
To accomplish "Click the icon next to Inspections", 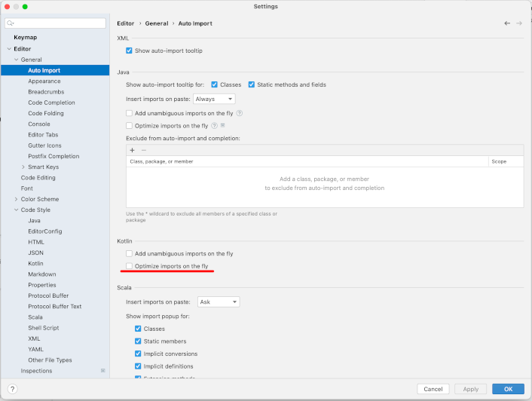I will click(x=102, y=371).
